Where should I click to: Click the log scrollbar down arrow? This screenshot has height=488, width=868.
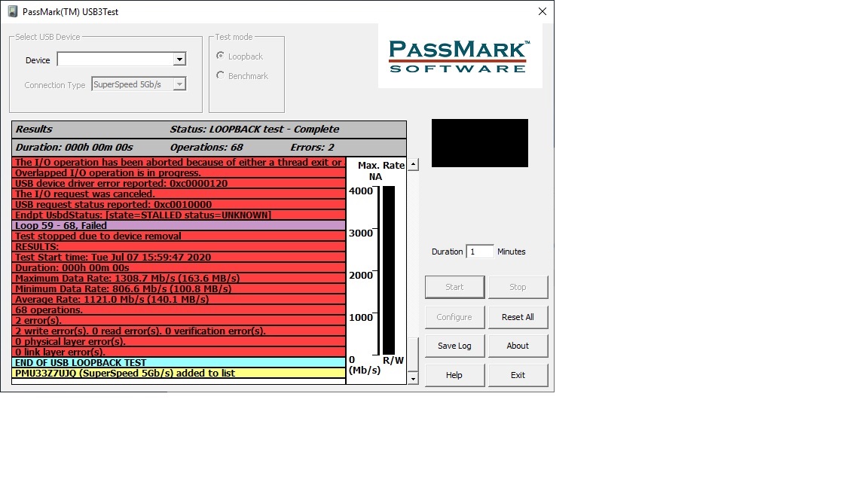point(413,379)
